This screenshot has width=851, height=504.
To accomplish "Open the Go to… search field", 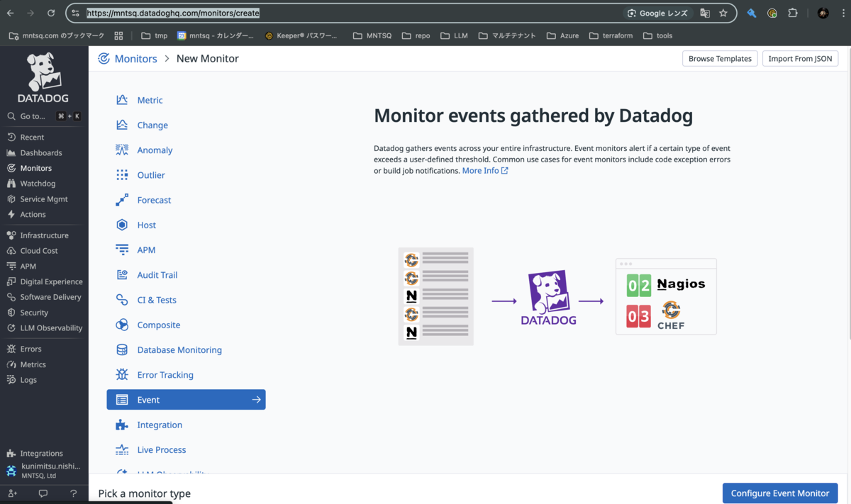I will [x=44, y=116].
